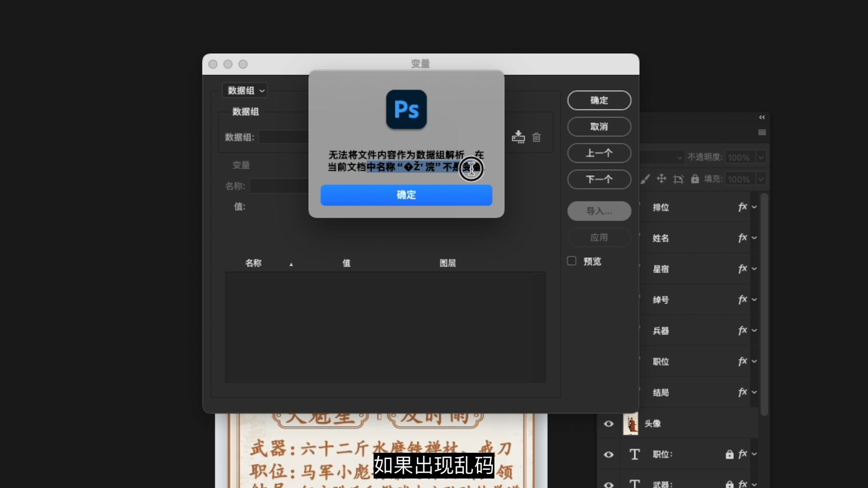This screenshot has height=488, width=868.
Task: Click the fx icon on the 职位 layer
Action: click(x=742, y=361)
